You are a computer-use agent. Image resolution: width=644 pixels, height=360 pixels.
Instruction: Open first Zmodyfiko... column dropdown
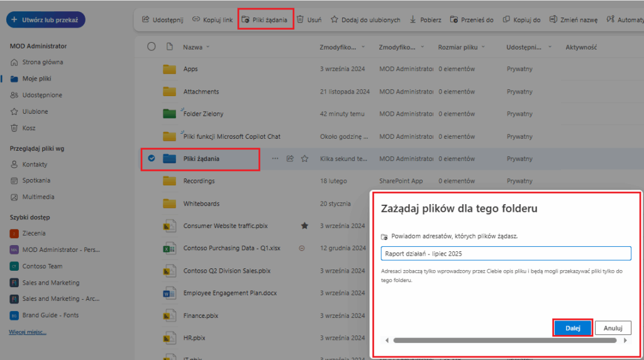click(x=342, y=47)
